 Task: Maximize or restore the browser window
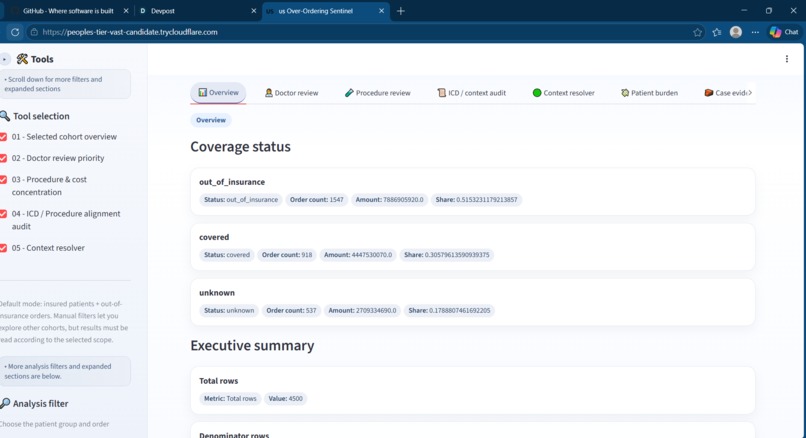point(768,11)
